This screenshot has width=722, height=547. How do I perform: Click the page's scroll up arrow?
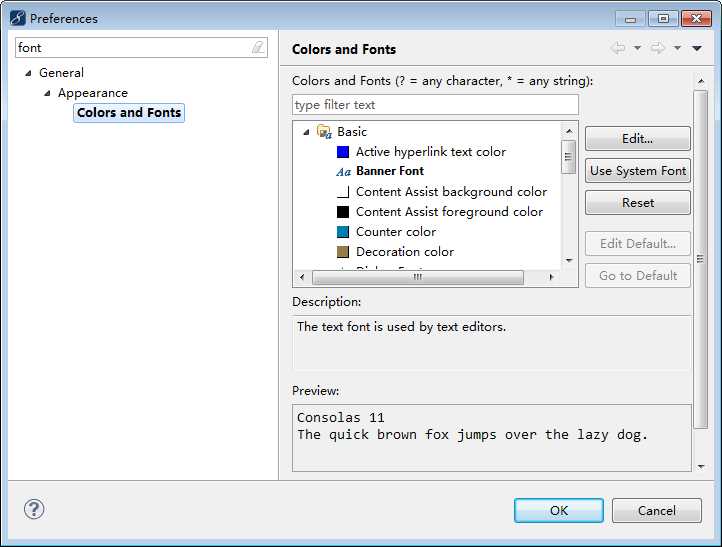[700, 81]
